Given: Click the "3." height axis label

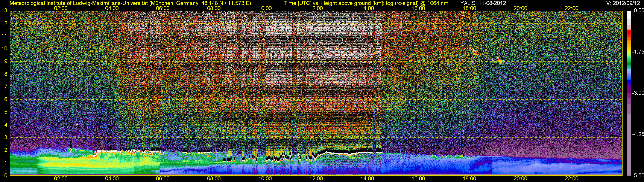Looking at the screenshot, I should pos(6,137).
